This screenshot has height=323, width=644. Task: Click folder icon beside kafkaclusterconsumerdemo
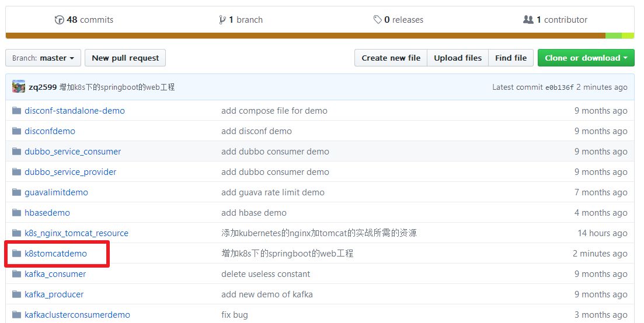pyautogui.click(x=16, y=315)
